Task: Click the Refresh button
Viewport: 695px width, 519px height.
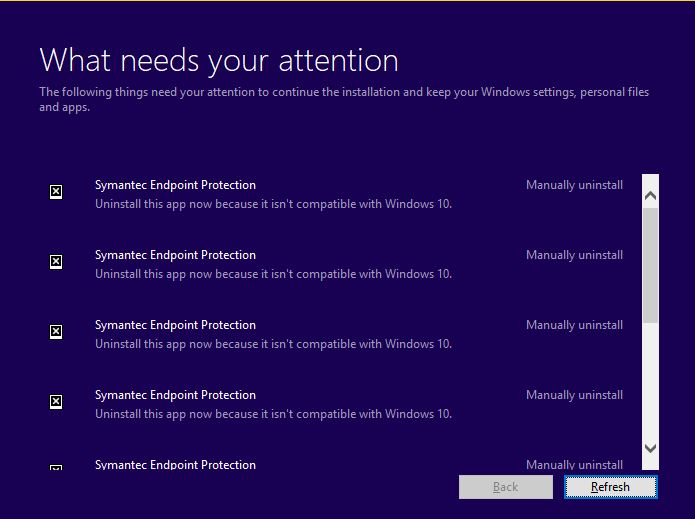Action: 610,487
